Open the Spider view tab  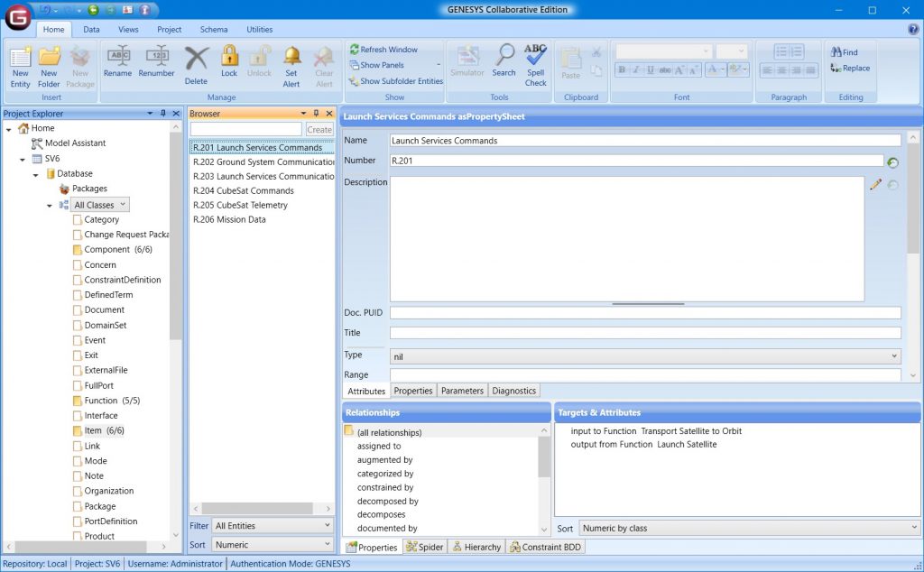click(424, 547)
